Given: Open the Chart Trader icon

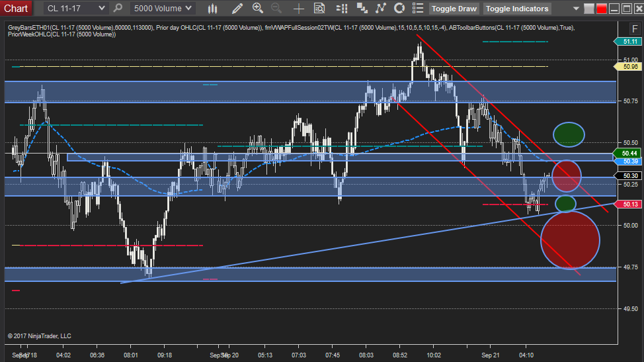Looking at the screenshot, I should tap(342, 8).
